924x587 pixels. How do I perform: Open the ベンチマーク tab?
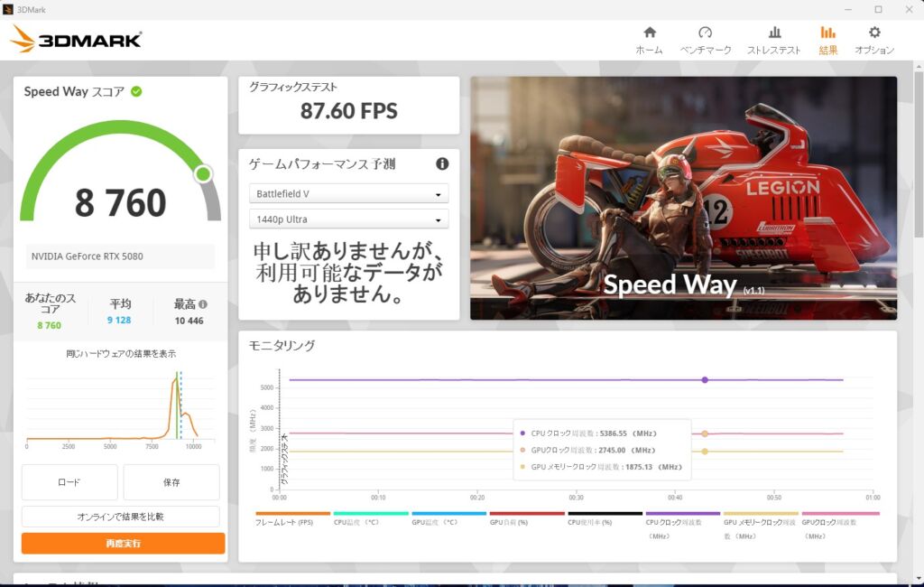(x=706, y=40)
